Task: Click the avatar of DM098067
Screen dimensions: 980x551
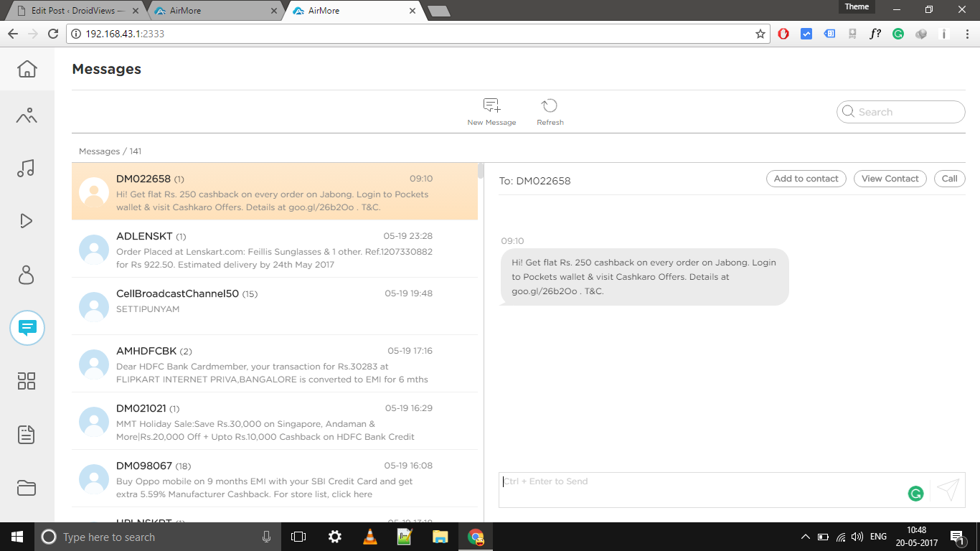Action: click(93, 479)
